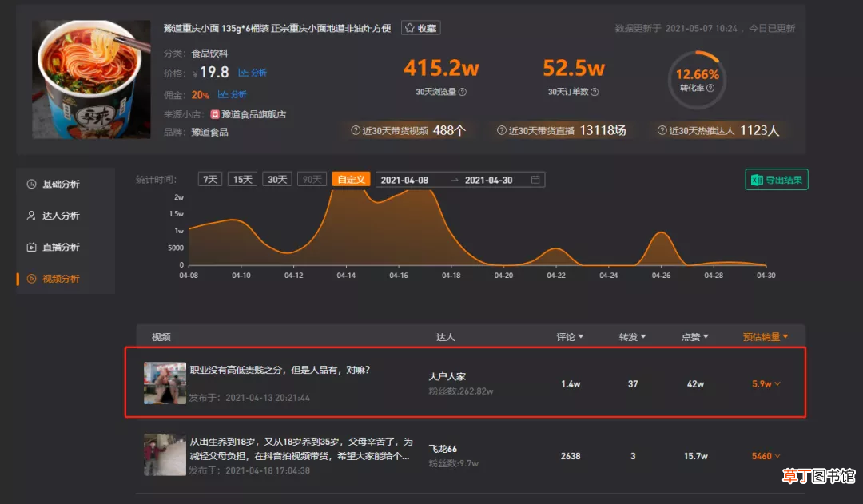The image size is (863, 504).
Task: Edit start date 2021-04-08 field
Action: [x=404, y=180]
